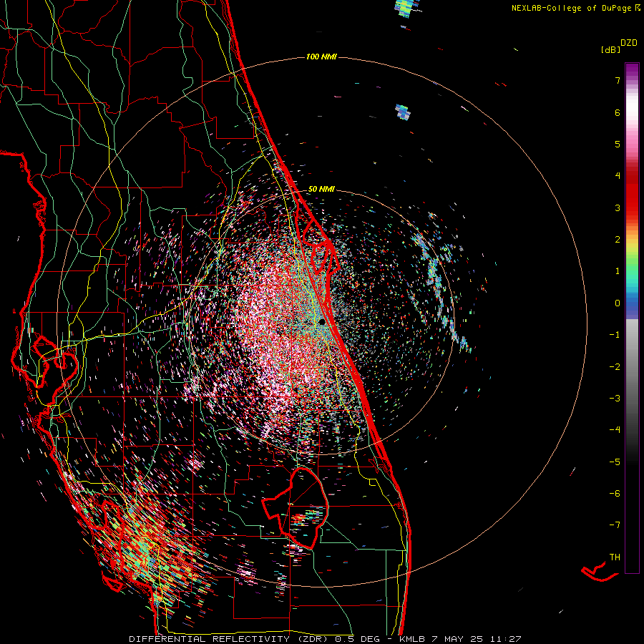644x644 pixels.
Task: Click the -4 value on color scale
Action: pos(615,430)
